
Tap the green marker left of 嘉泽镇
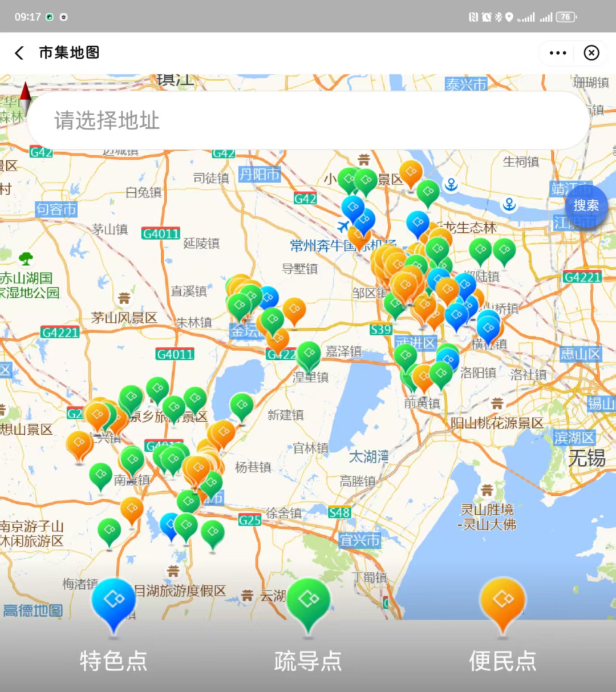coord(309,355)
